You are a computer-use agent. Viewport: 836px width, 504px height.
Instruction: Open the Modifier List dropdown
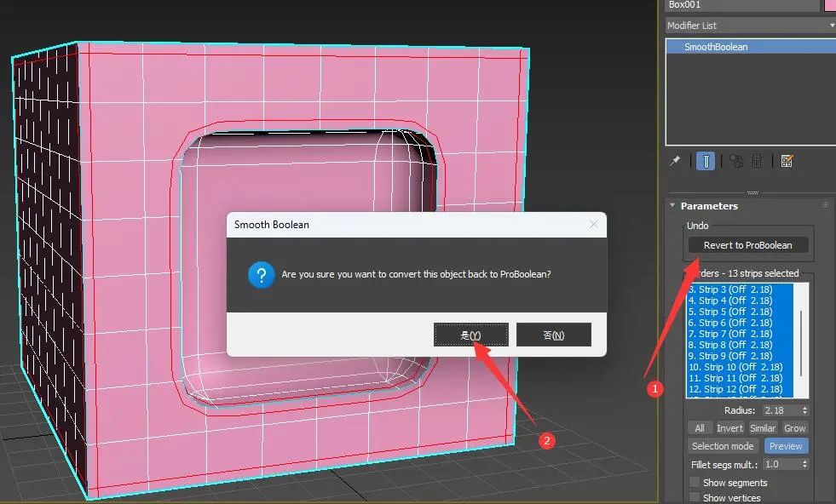pyautogui.click(x=751, y=25)
